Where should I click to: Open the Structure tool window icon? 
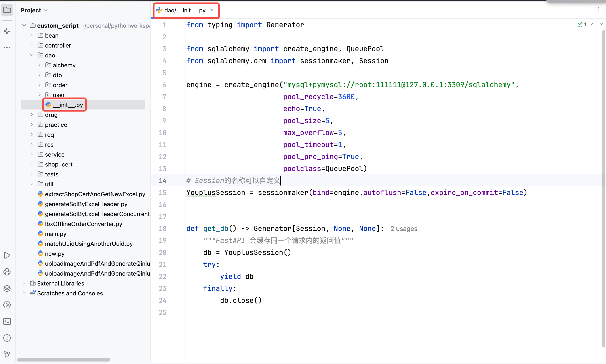click(x=7, y=31)
